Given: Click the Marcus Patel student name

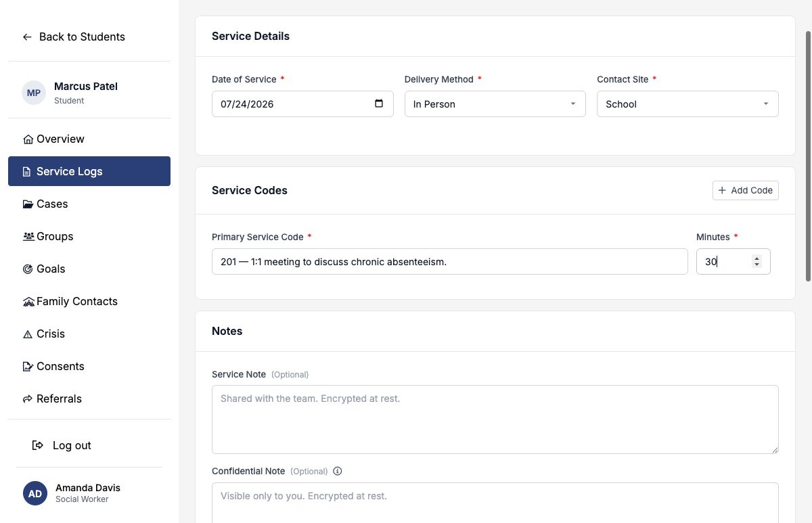Looking at the screenshot, I should coord(86,87).
